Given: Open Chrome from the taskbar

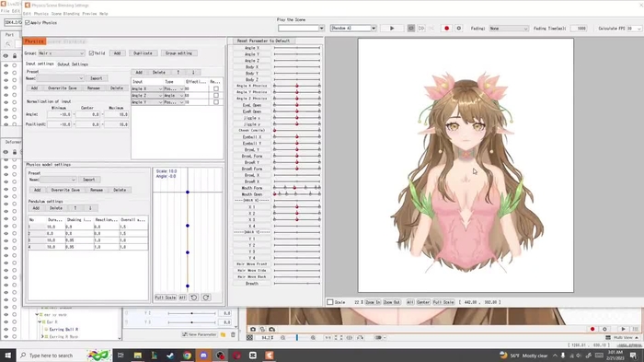Looking at the screenshot, I should click(x=187, y=356).
